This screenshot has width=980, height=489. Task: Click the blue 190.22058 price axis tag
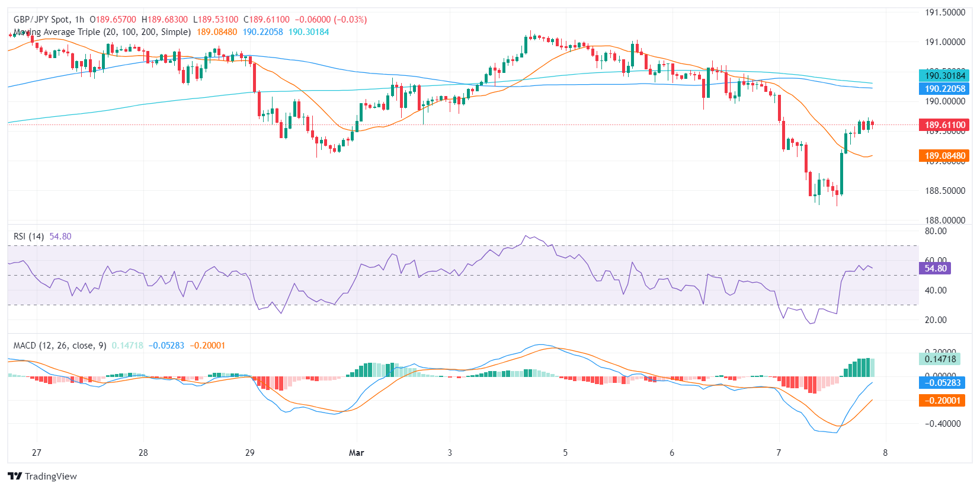(945, 89)
